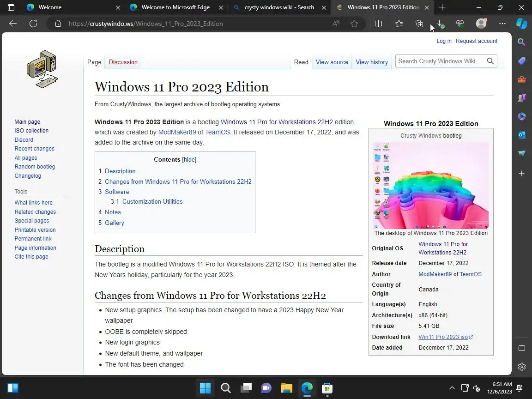The image size is (532, 399).
Task: Switch to the Welcome tab
Action: coord(73,7)
